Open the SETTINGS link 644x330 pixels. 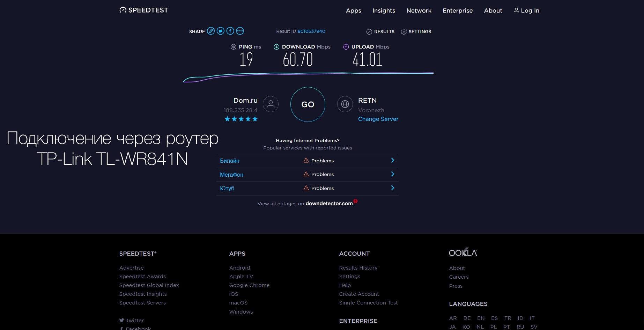tap(420, 32)
